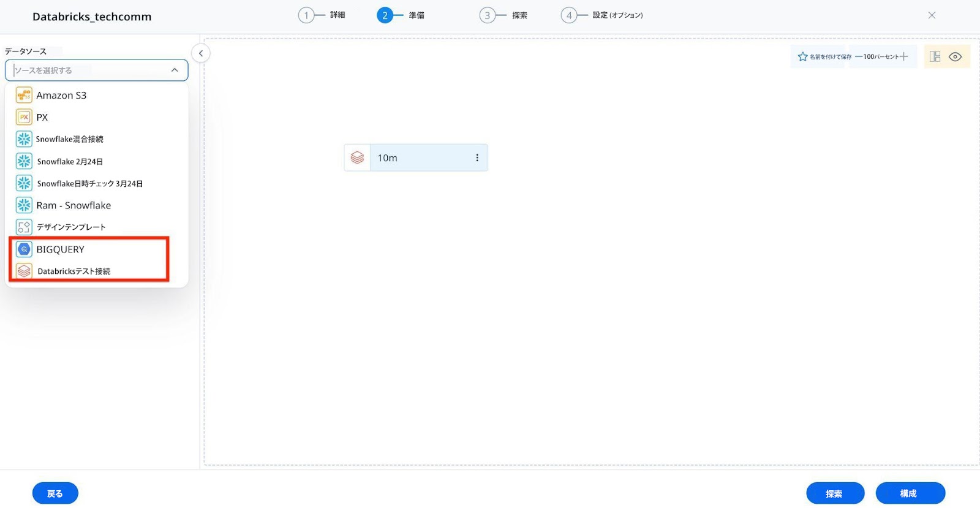Viewport: 980px width, 508px height.
Task: Choose Databricksテスト接続 icon in list
Action: pos(24,271)
